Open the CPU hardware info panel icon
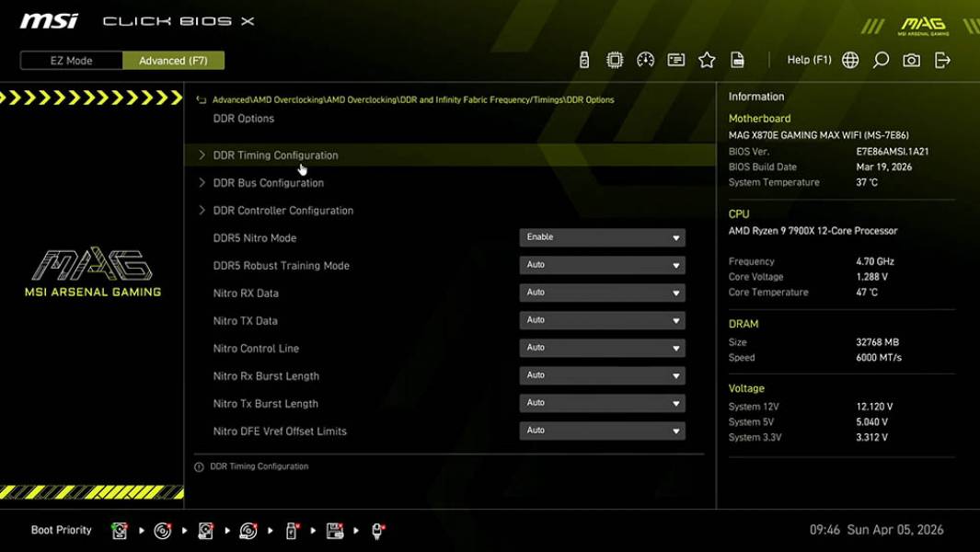Screen dimensions: 980x552 tap(615, 59)
